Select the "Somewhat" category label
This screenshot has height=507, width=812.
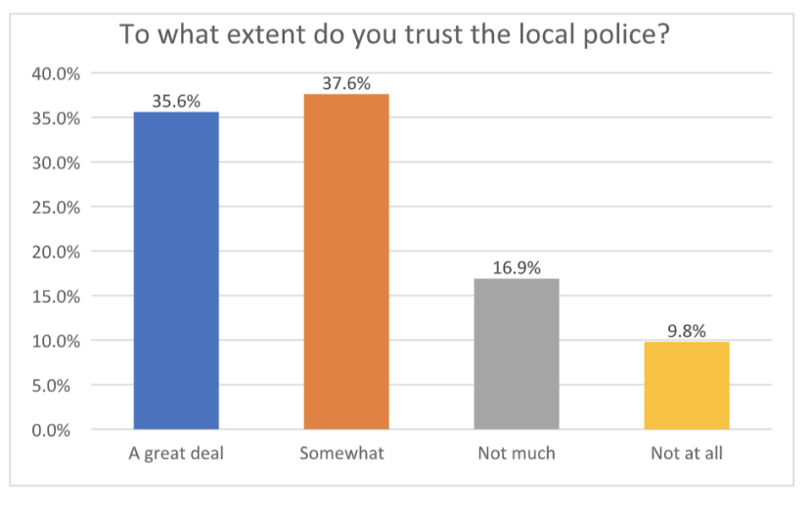(x=346, y=454)
